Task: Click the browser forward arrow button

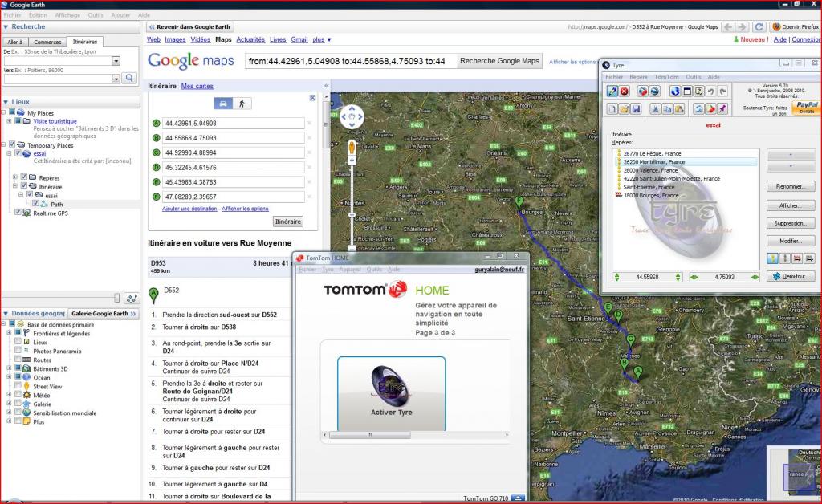Action: [x=741, y=26]
